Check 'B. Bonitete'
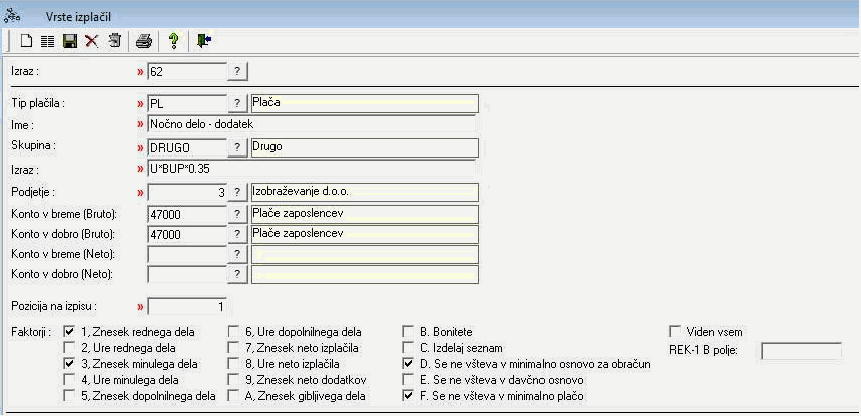The width and height of the screenshot is (861, 416). pos(408,331)
